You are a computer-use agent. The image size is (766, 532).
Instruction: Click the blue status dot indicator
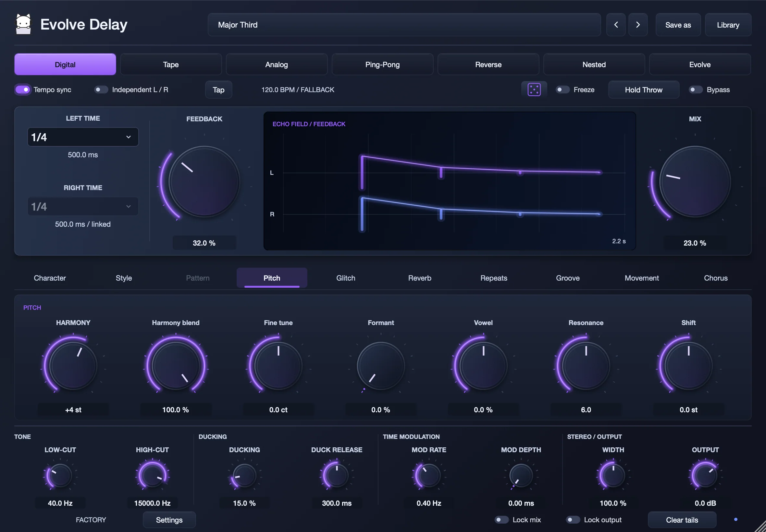(x=735, y=519)
